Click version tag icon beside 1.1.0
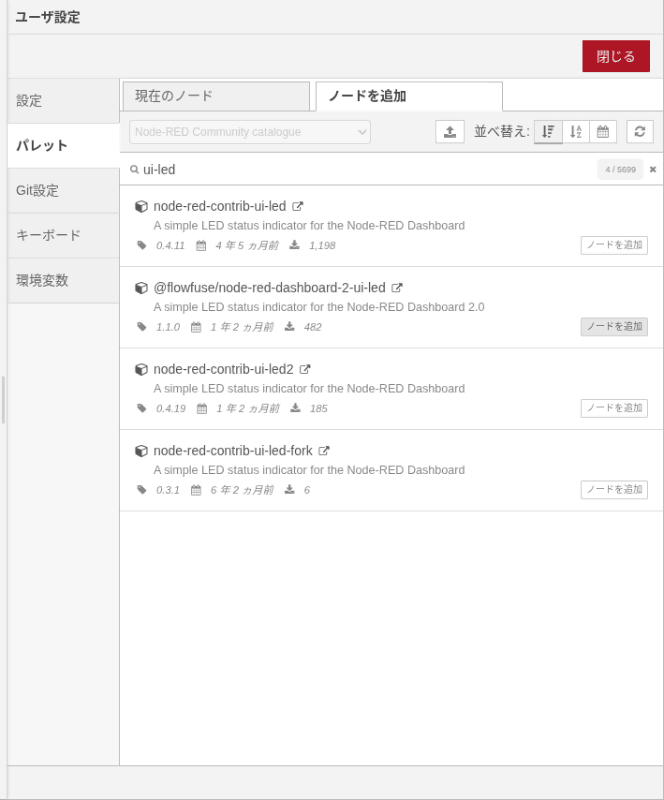This screenshot has height=800, width=664. (142, 327)
